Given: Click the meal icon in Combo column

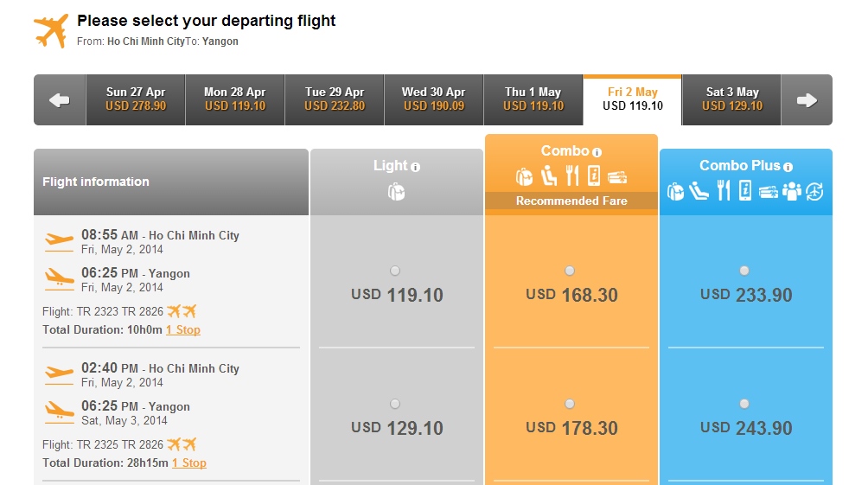Looking at the screenshot, I should 572,176.
